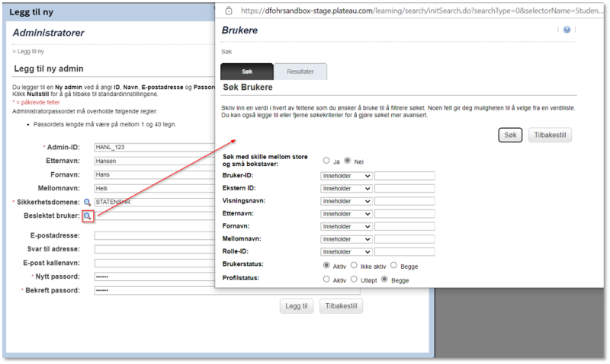Image resolution: width=610 pixels, height=364 pixels.
Task: Open the Bruker-ID Inneholder dropdown
Action: pyautogui.click(x=346, y=176)
